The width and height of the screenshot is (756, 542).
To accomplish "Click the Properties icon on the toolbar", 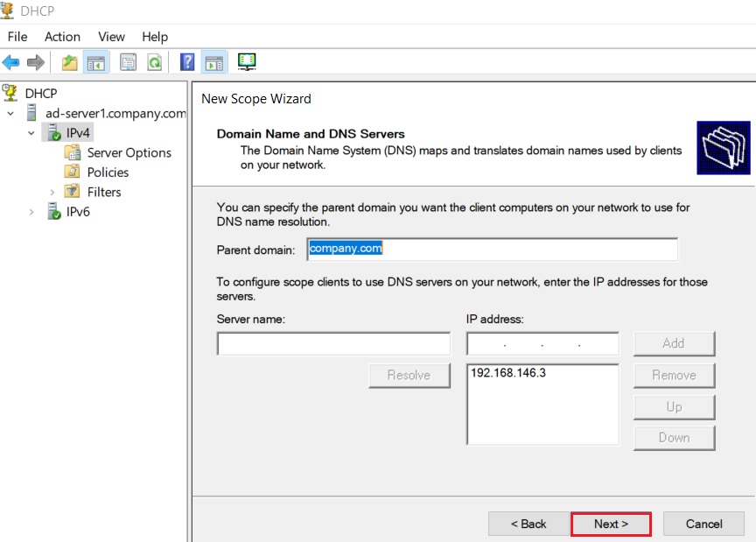I will (128, 62).
